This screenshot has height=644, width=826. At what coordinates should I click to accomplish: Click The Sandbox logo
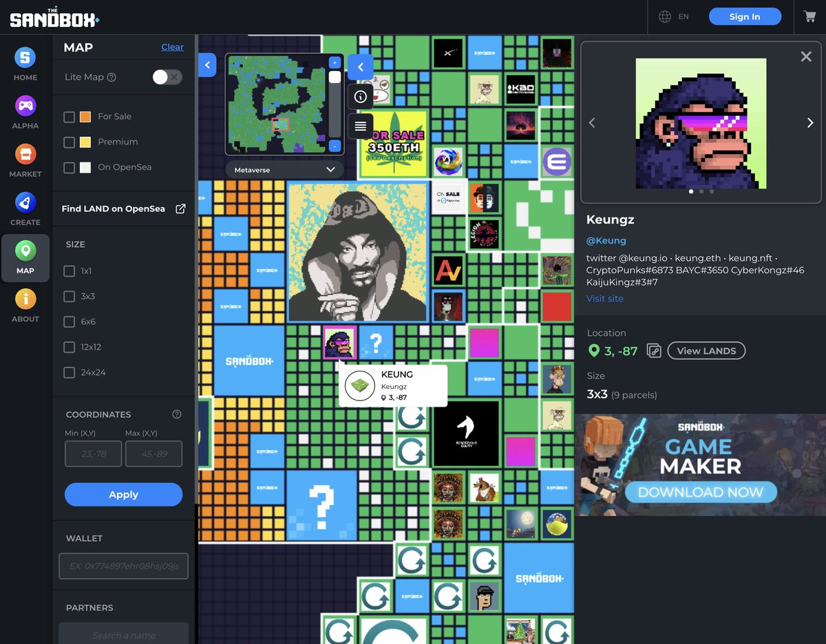pyautogui.click(x=54, y=17)
